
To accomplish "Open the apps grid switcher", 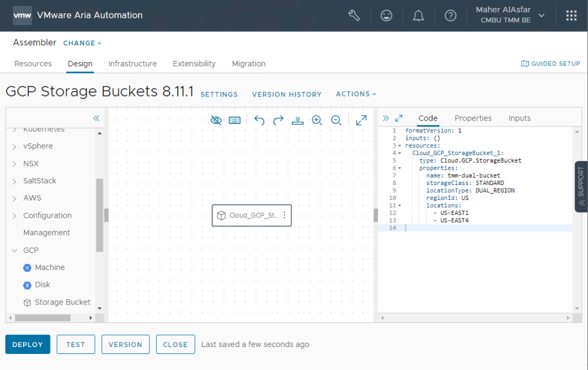I will point(571,16).
